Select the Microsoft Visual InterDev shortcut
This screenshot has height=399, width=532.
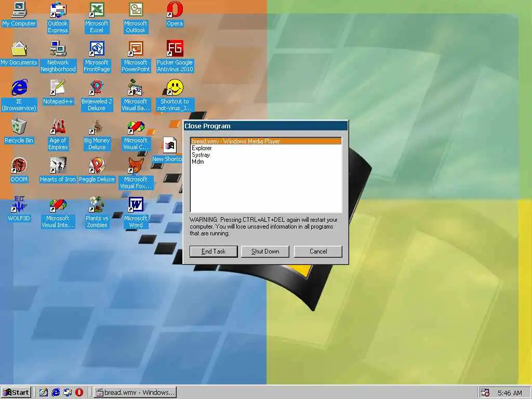pos(58,212)
